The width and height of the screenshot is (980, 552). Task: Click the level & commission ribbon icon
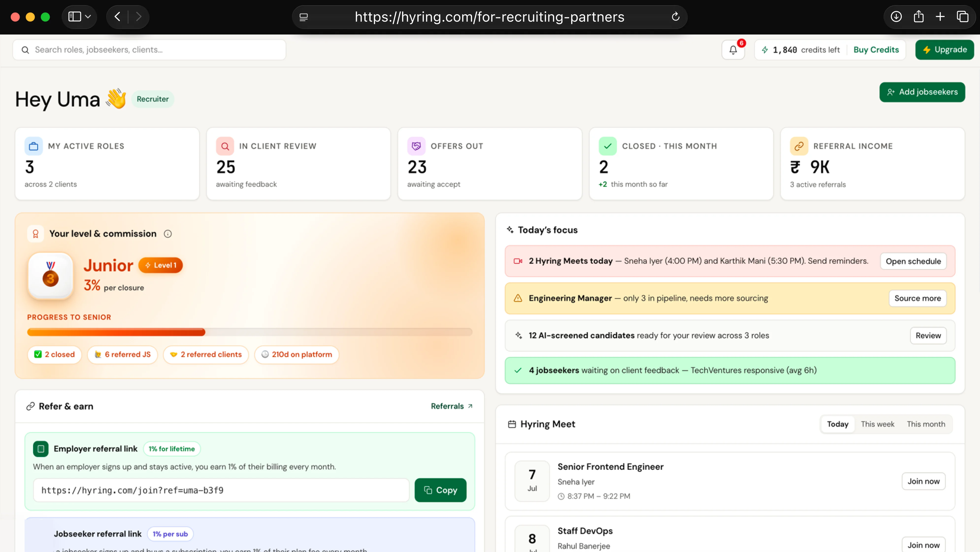pyautogui.click(x=35, y=234)
